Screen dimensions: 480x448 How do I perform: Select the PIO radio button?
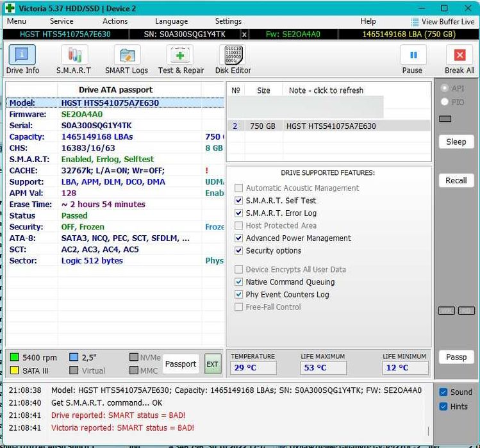tap(445, 102)
